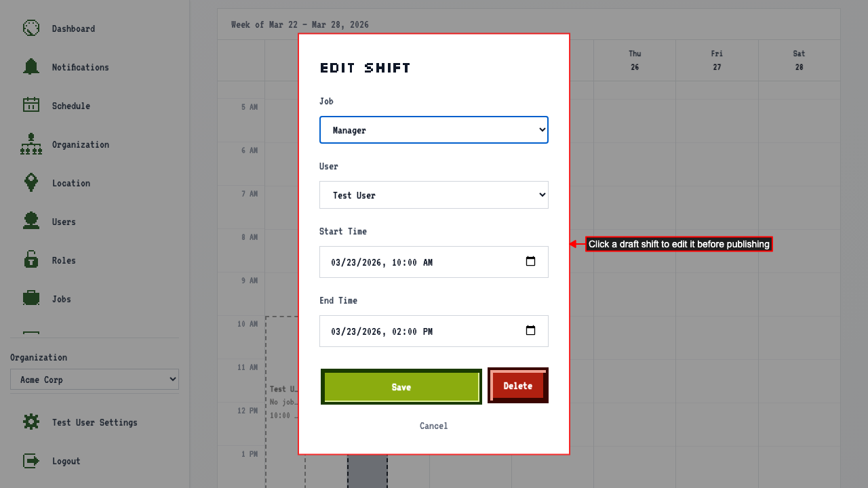Select the Organization hierarchy icon

click(31, 144)
